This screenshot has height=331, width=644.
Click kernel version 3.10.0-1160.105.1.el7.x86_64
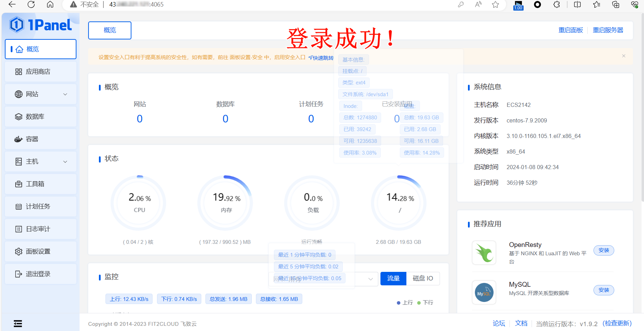(x=544, y=136)
